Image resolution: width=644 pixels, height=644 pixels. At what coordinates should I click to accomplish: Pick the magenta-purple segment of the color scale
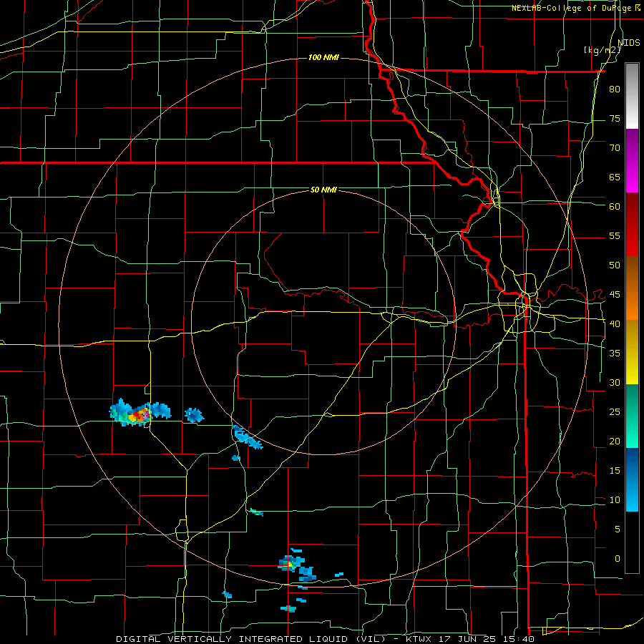[632, 161]
